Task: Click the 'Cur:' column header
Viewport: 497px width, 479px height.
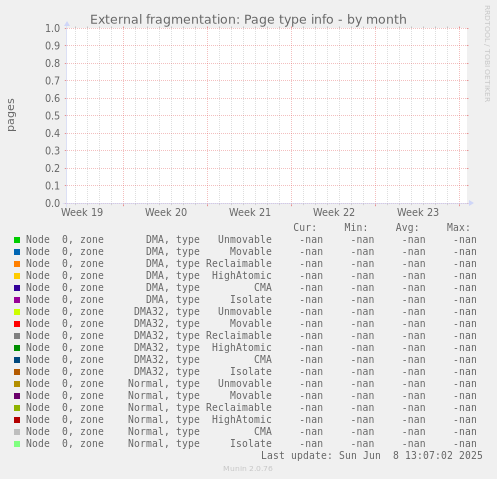Action: (305, 228)
